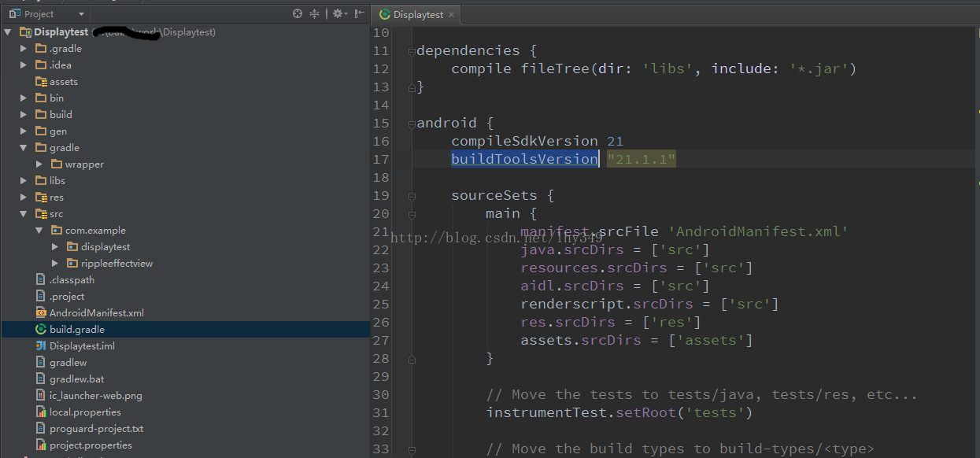Click line number 14 in the gutter
The height and width of the screenshot is (458, 980).
(381, 105)
